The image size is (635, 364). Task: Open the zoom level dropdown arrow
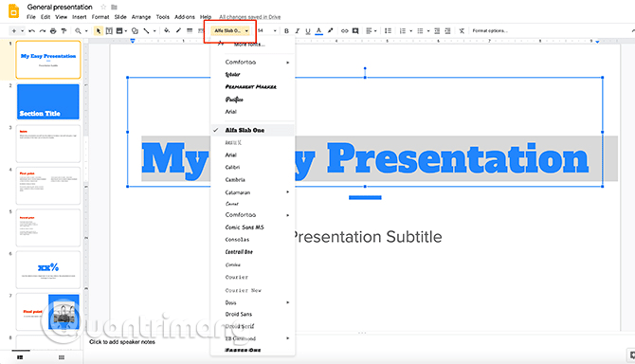(x=86, y=30)
